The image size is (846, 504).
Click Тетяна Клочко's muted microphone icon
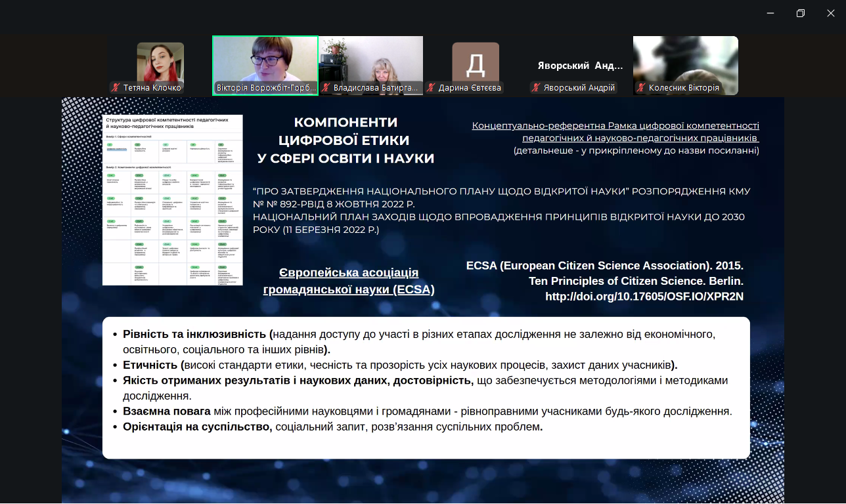(x=116, y=88)
